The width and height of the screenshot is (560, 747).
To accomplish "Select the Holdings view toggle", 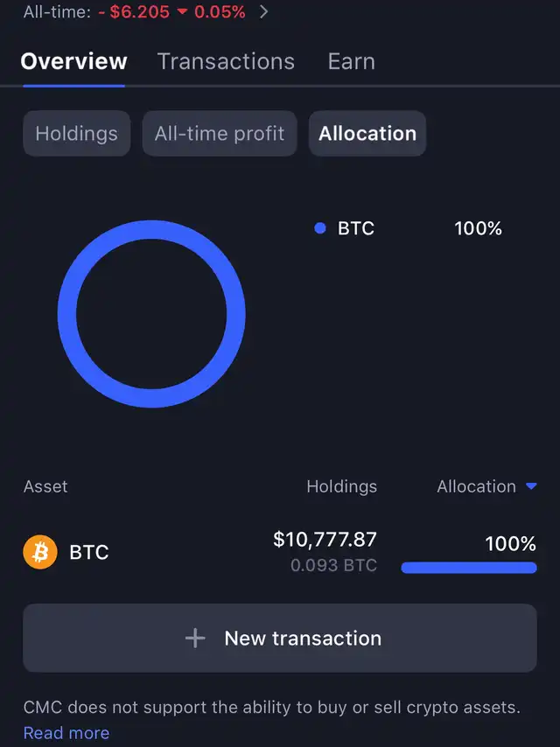I will tap(77, 134).
